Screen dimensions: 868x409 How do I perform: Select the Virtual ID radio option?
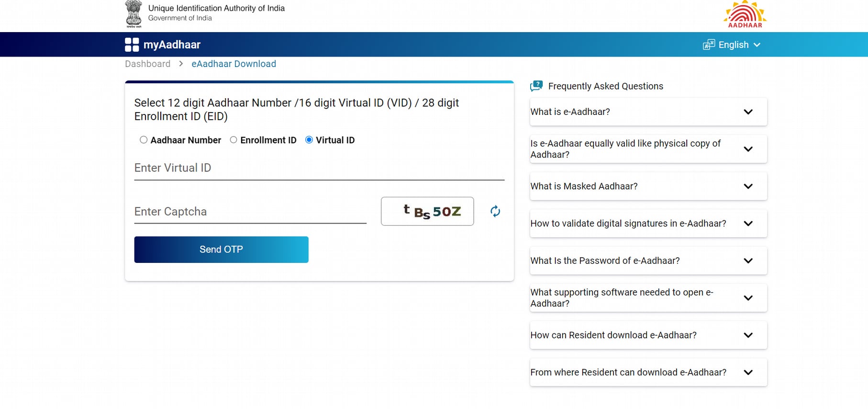(309, 140)
